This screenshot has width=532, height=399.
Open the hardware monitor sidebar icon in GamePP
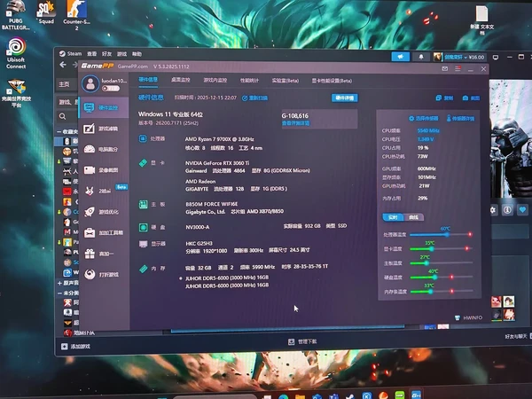pyautogui.click(x=89, y=108)
